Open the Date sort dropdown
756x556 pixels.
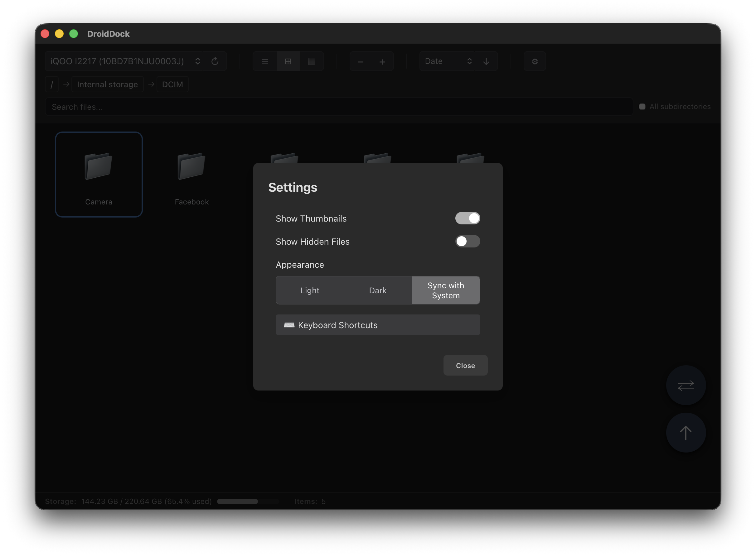[448, 61]
